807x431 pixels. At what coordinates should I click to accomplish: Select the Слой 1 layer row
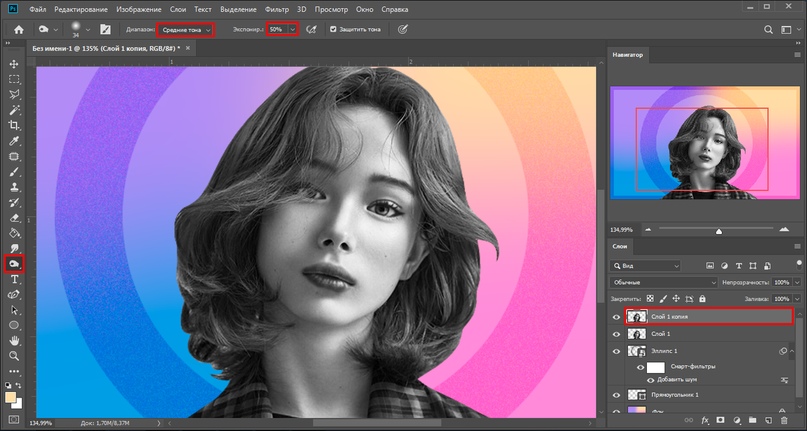point(708,334)
